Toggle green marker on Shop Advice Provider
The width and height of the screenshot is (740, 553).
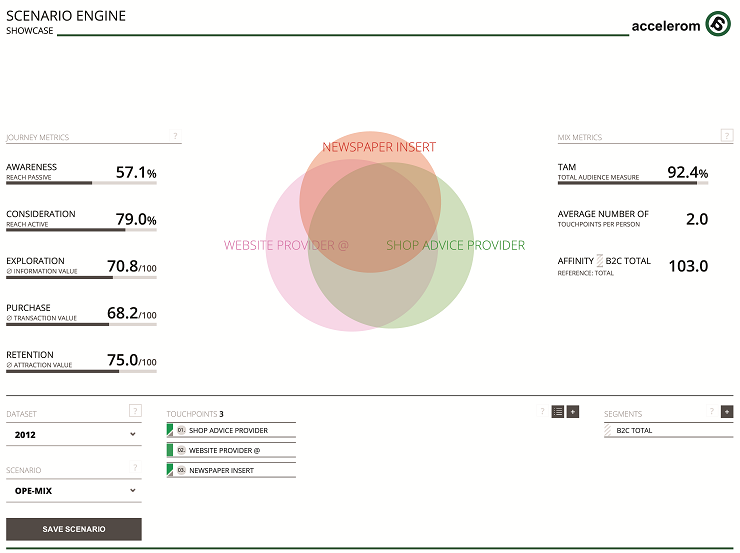(170, 430)
